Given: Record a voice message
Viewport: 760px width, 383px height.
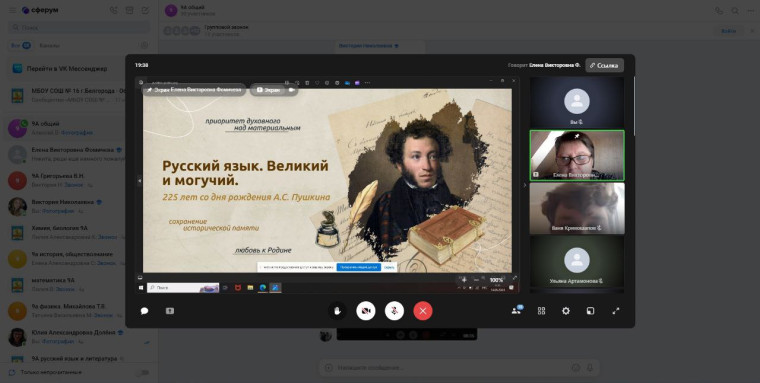Looking at the screenshot, I should point(590,368).
